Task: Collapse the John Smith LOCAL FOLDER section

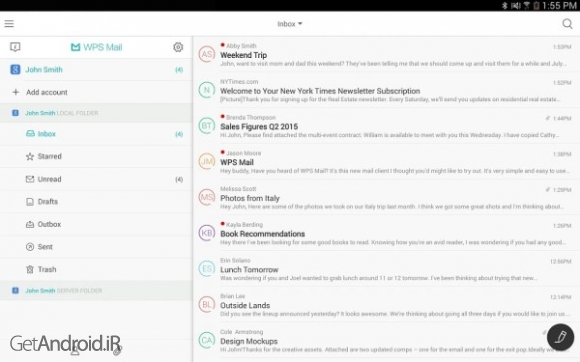Action: point(96,113)
